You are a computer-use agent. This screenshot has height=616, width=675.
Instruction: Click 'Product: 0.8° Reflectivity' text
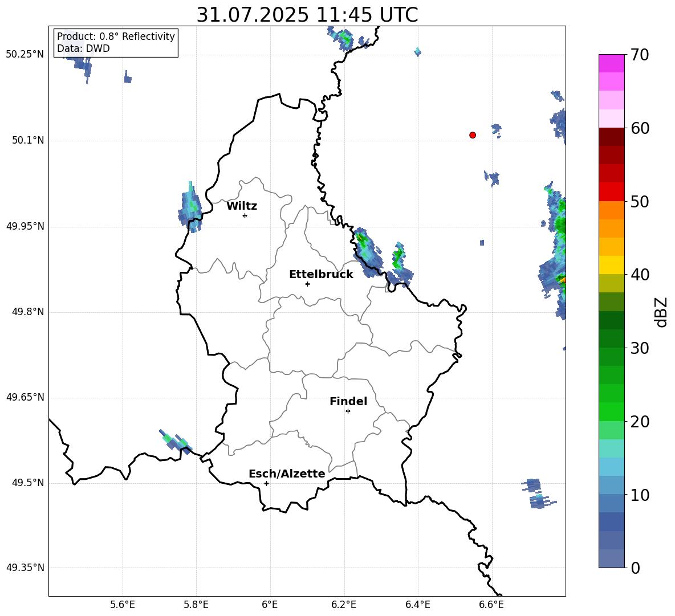point(116,36)
